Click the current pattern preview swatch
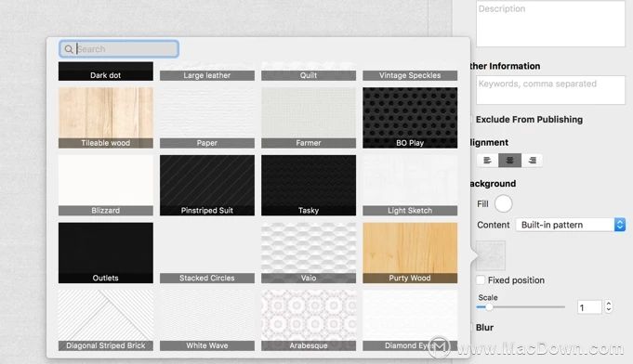 (x=491, y=255)
